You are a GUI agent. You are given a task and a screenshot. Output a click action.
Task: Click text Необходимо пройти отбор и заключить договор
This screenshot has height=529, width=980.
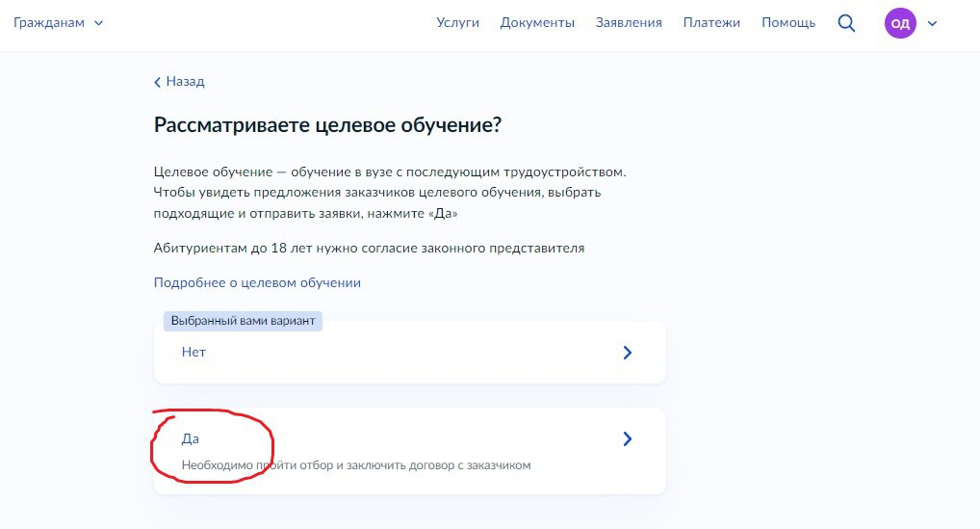click(355, 465)
